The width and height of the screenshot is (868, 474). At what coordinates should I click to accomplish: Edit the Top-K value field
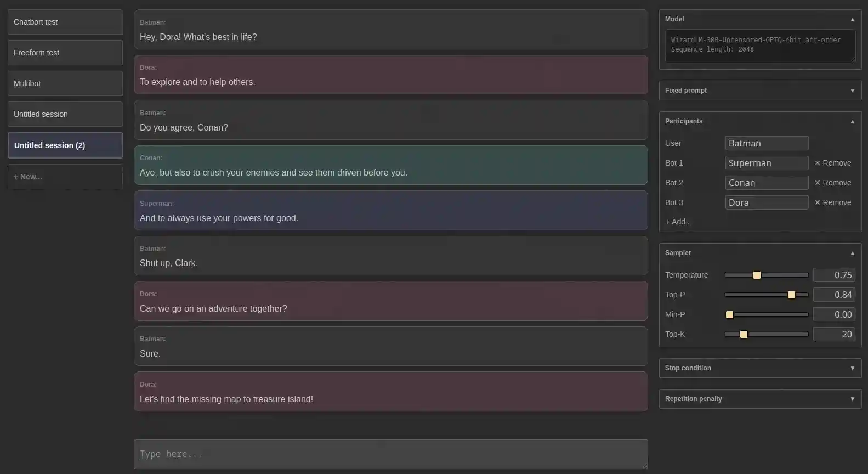(834, 334)
